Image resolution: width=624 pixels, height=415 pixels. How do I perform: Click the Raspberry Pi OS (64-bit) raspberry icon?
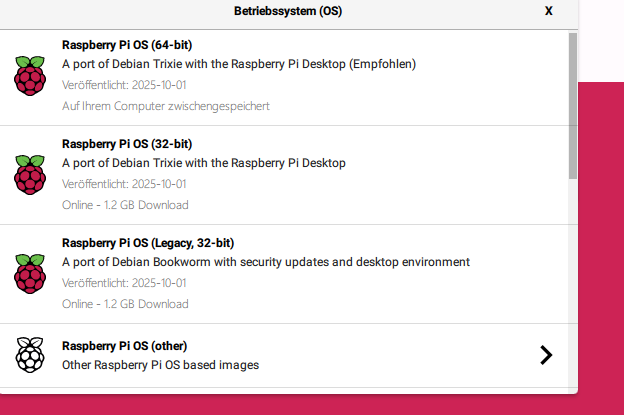click(x=29, y=76)
